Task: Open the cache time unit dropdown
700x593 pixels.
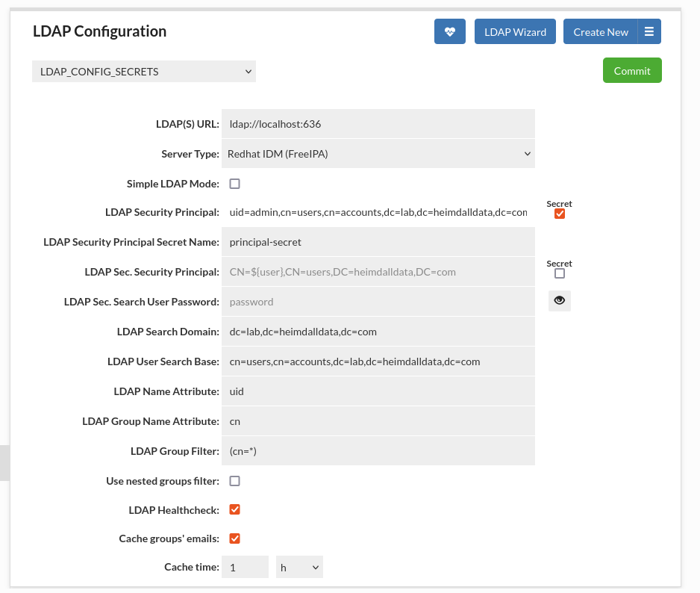Action: (x=299, y=567)
